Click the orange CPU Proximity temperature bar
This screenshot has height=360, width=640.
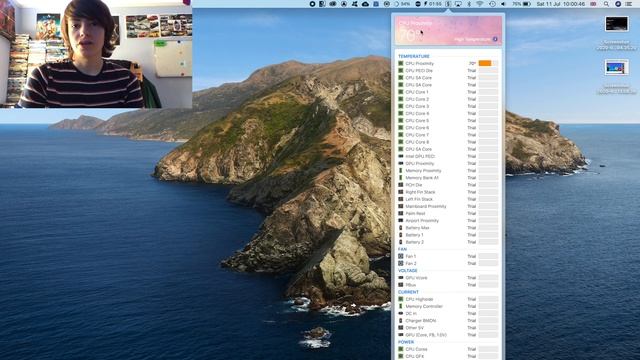485,63
